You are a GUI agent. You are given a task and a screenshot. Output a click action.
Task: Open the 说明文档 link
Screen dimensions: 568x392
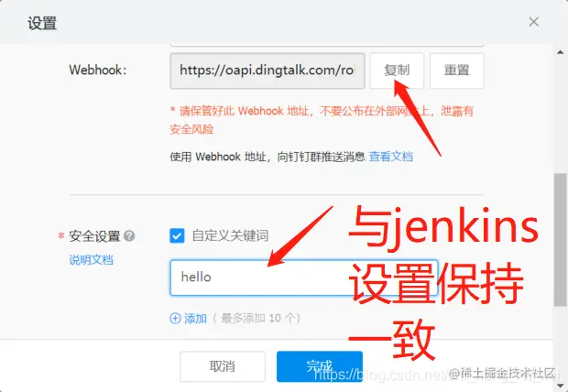tap(92, 260)
